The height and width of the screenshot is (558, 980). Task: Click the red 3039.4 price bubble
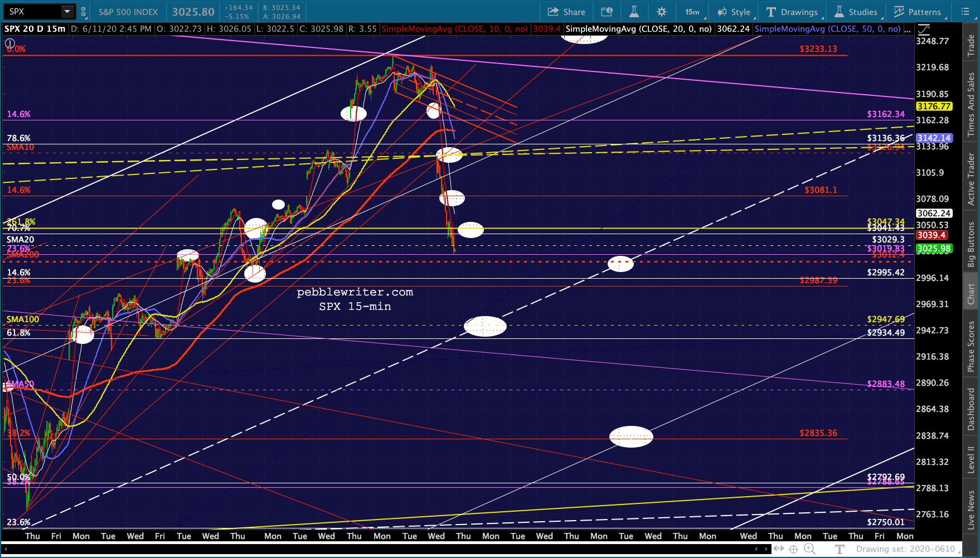[932, 235]
